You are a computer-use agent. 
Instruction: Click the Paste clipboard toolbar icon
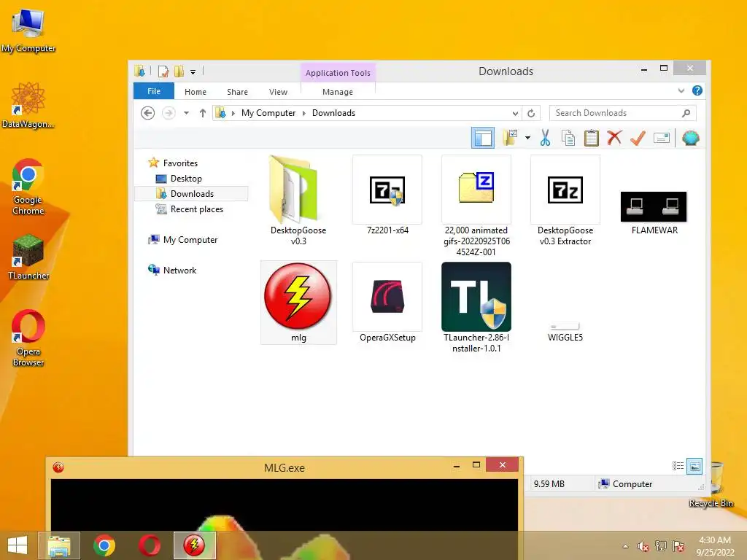pyautogui.click(x=591, y=138)
